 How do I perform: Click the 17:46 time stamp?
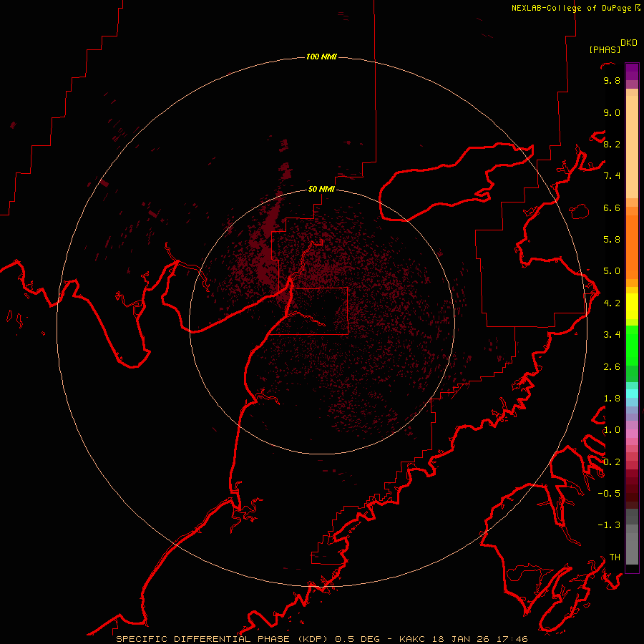[512, 639]
